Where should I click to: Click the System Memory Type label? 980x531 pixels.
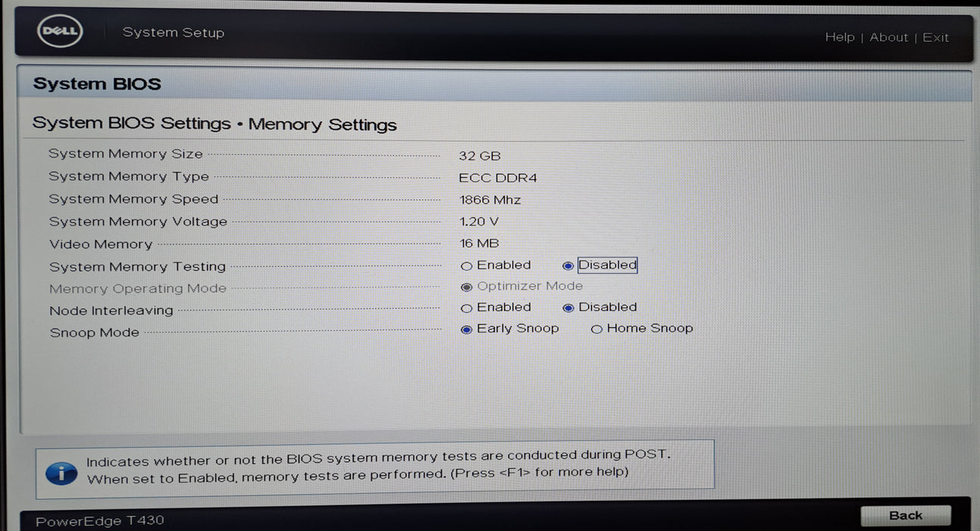[x=129, y=177]
